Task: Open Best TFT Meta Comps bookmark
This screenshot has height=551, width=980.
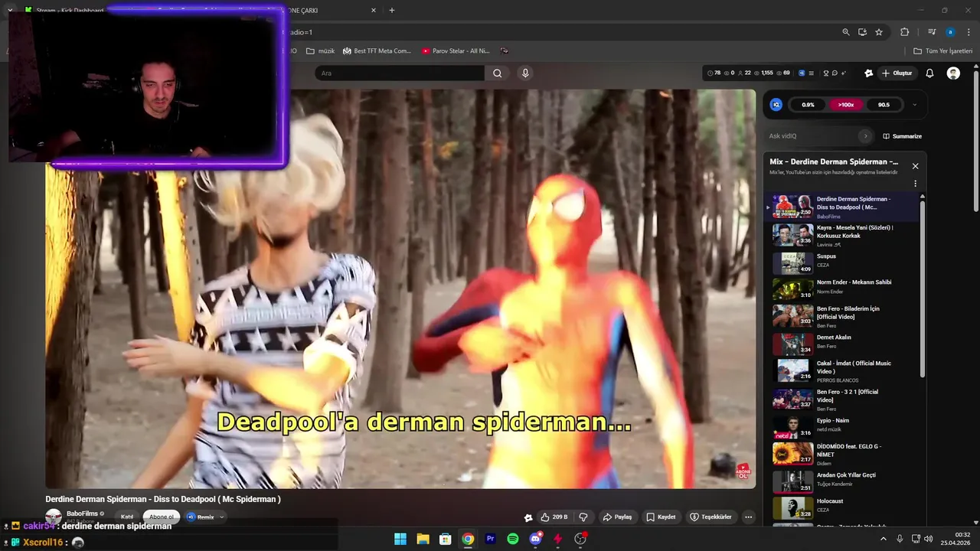Action: tap(377, 51)
